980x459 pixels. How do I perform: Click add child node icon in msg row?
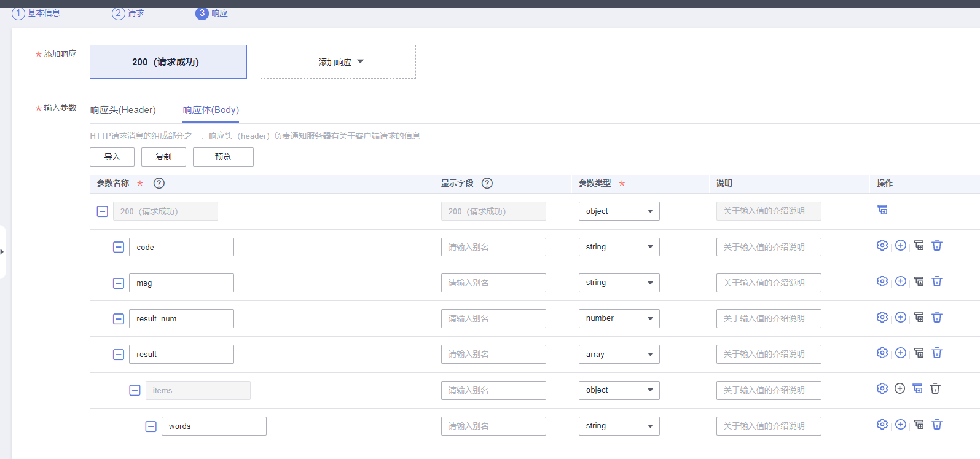tap(919, 281)
